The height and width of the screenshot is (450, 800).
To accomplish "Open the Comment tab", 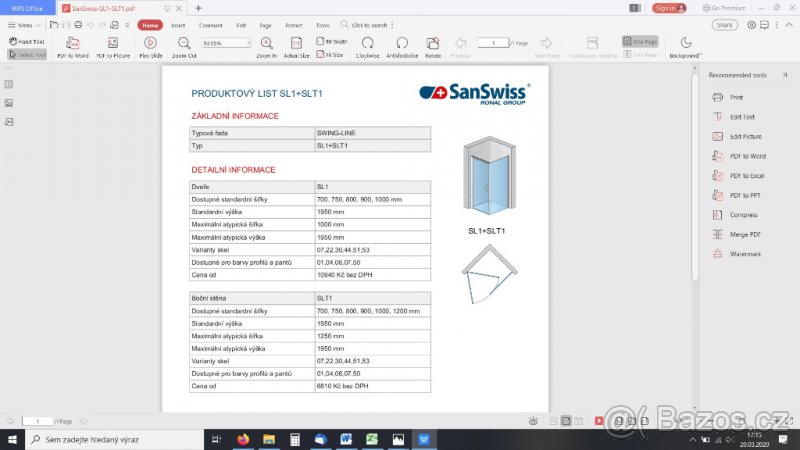I will click(x=211, y=24).
